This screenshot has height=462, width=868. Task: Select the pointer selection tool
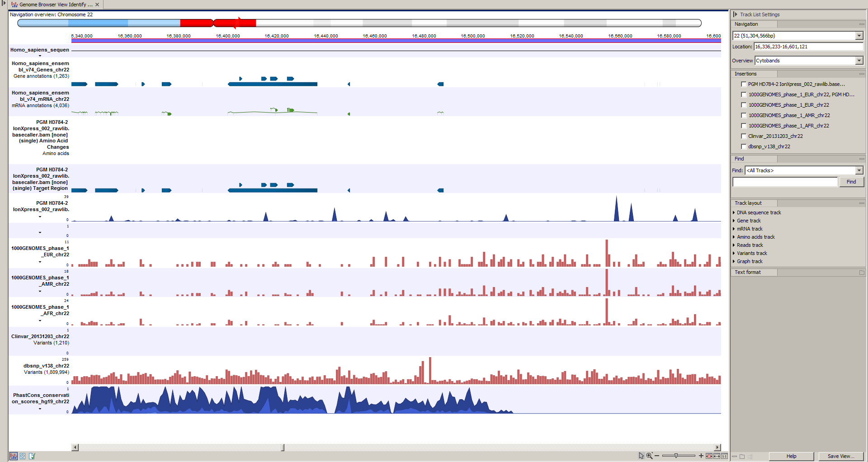pos(641,456)
